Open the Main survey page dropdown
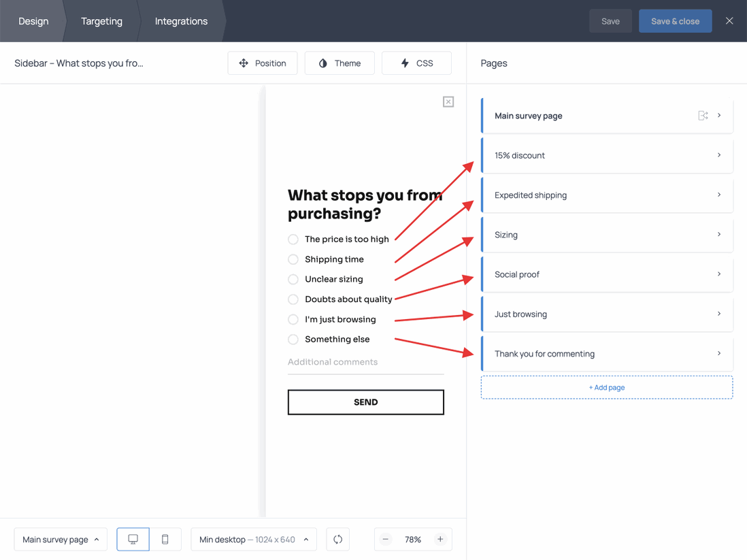This screenshot has height=560, width=747. coord(61,539)
